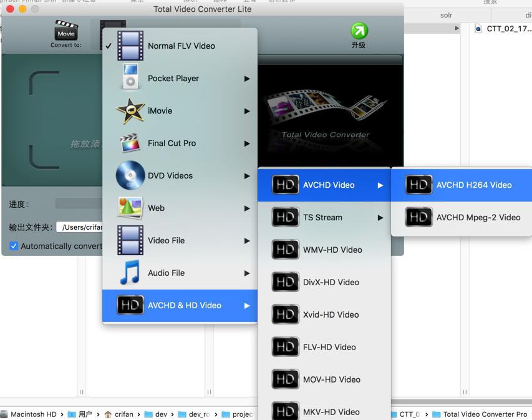The width and height of the screenshot is (532, 420).
Task: Click the TS Stream label
Action: pyautogui.click(x=322, y=217)
